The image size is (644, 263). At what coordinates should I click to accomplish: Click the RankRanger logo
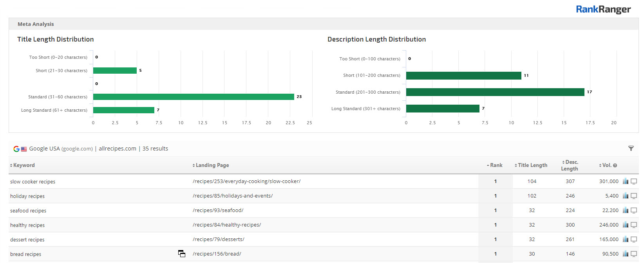pos(603,9)
